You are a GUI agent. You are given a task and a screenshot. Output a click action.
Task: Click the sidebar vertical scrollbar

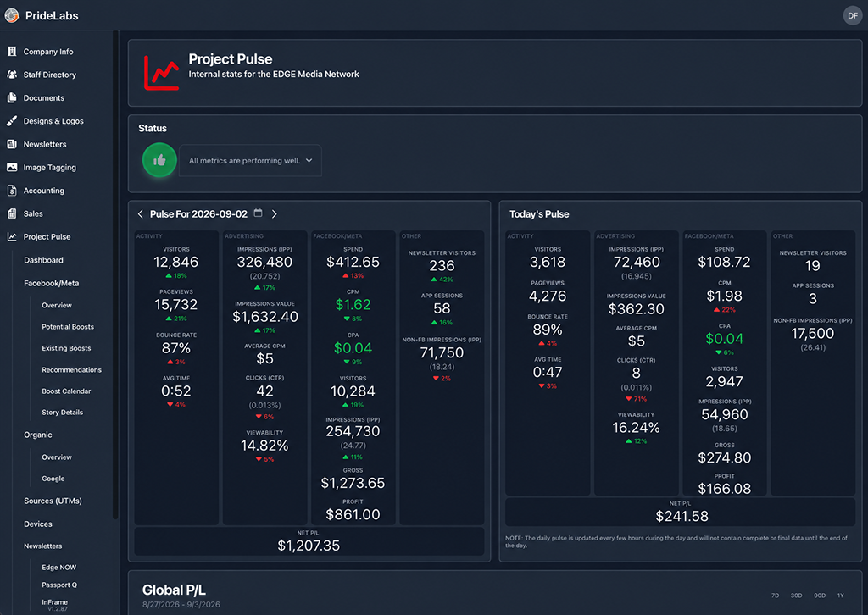[115, 274]
